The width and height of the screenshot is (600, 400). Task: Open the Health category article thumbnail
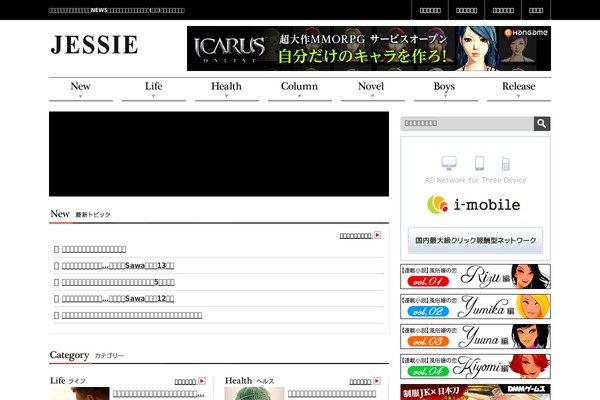point(254,393)
